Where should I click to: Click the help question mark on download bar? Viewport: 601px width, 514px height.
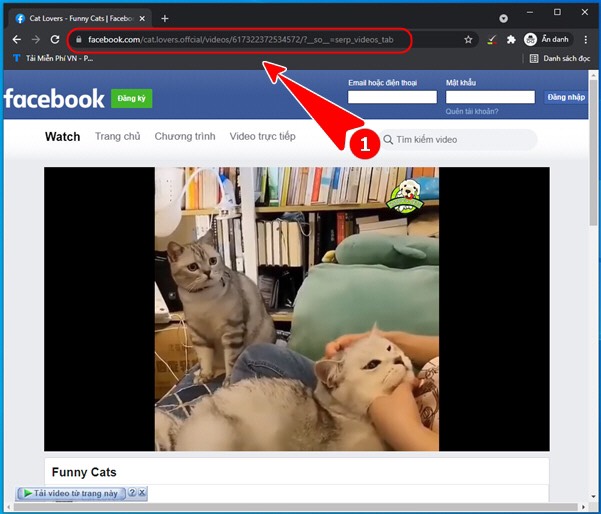click(132, 493)
